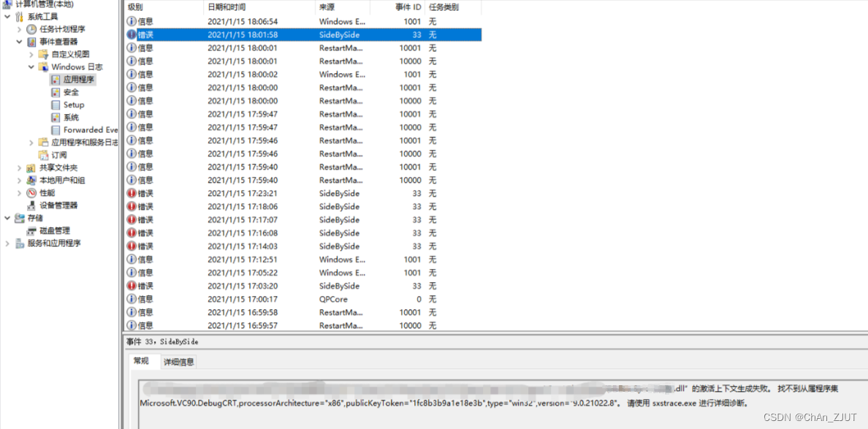Click the 共享文件夹 icon

tap(31, 167)
